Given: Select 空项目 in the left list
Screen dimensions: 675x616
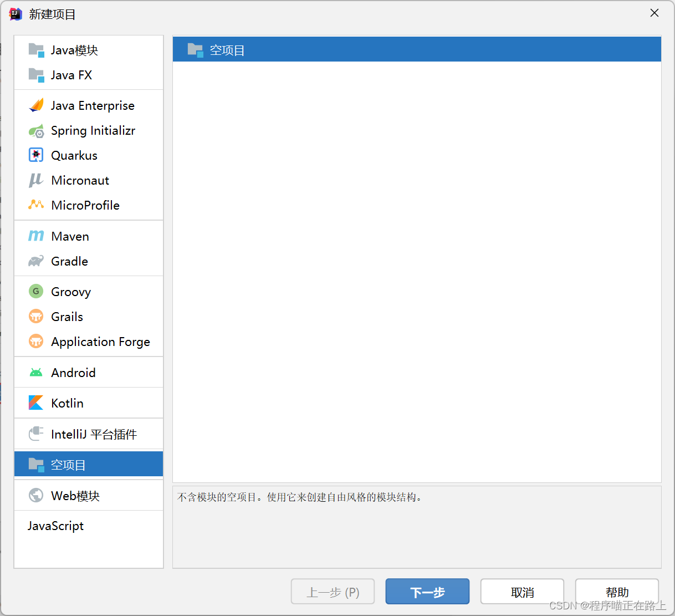Looking at the screenshot, I should point(89,465).
